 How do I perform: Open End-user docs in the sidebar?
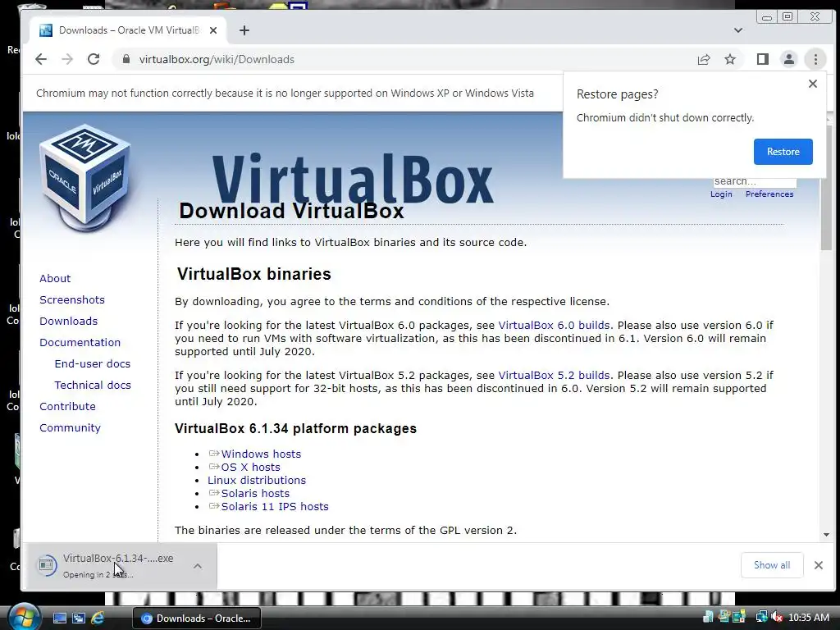coord(93,363)
